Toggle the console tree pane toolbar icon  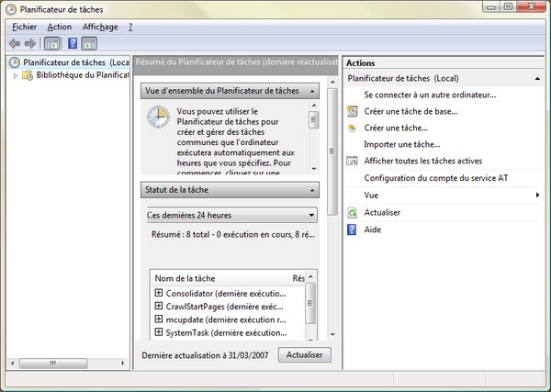pos(52,43)
